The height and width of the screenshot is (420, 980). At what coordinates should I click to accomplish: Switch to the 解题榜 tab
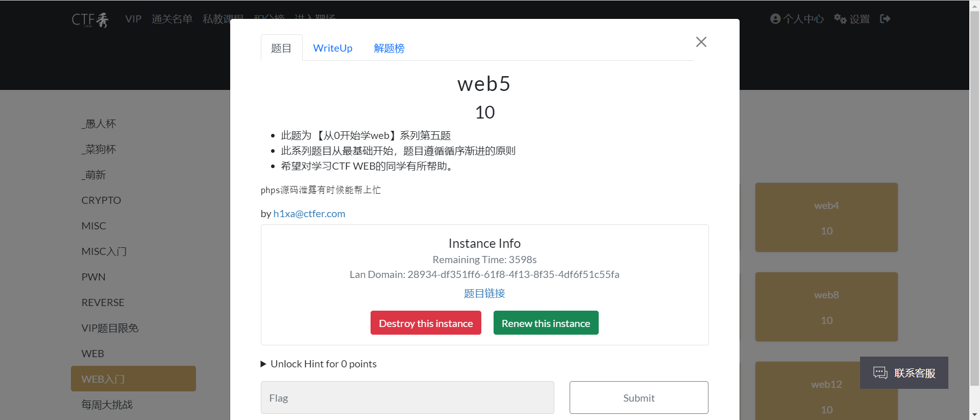389,48
